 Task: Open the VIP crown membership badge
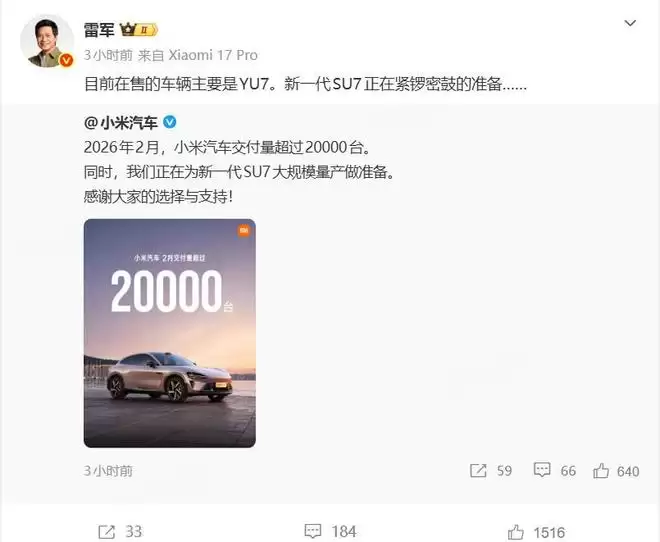click(x=138, y=30)
